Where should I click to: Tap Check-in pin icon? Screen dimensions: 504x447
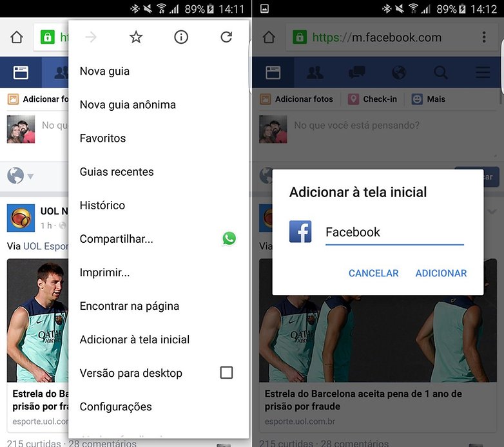pyautogui.click(x=353, y=99)
